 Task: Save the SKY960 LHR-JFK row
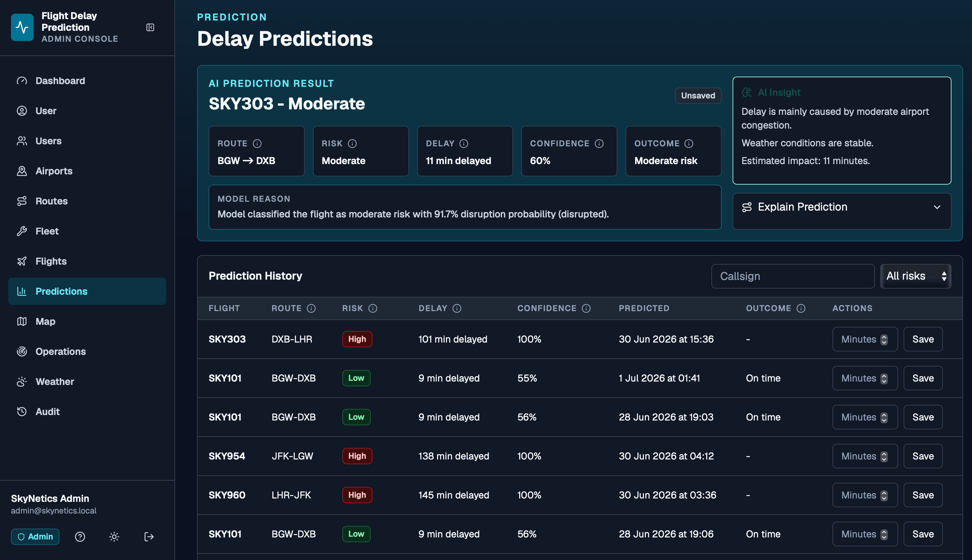point(923,495)
